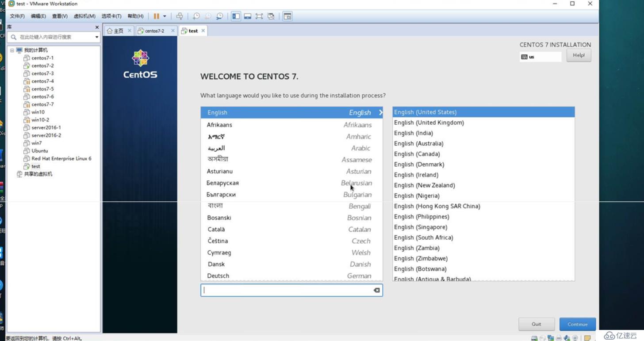Screen dimensions: 644x341
Task: Click the network adapter status icon
Action: (551, 338)
